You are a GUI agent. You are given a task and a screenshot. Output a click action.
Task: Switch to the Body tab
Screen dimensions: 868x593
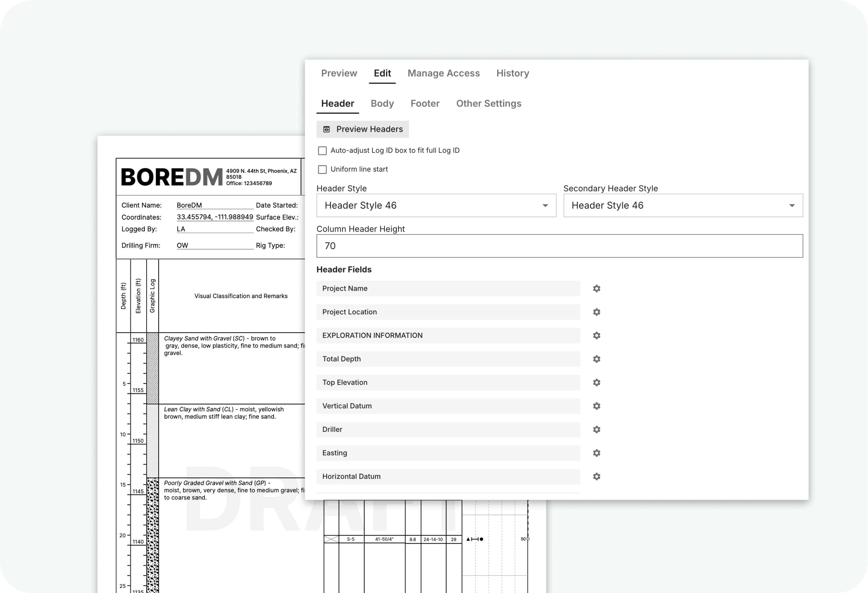point(382,104)
